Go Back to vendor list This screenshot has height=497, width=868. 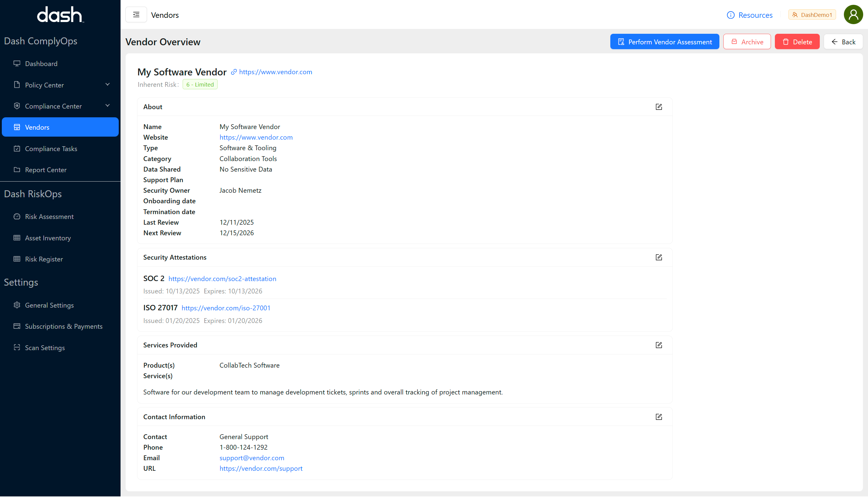[843, 42]
